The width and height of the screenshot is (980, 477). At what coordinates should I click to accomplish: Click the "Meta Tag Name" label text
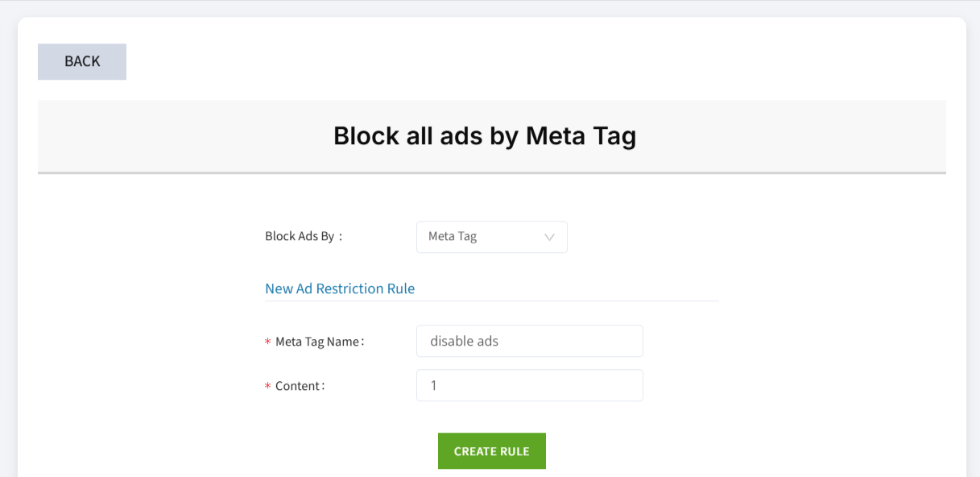point(319,342)
